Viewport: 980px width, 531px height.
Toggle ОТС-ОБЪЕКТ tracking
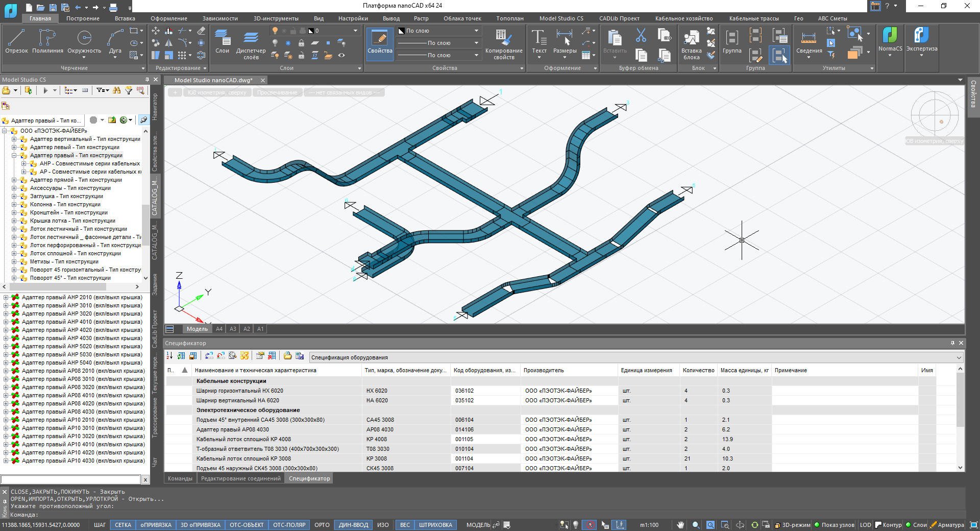point(247,525)
